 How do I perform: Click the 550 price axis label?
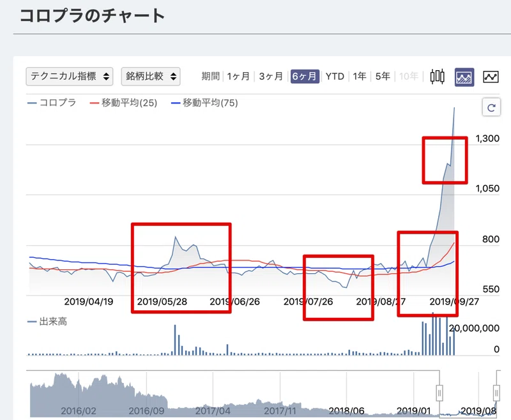pyautogui.click(x=491, y=289)
